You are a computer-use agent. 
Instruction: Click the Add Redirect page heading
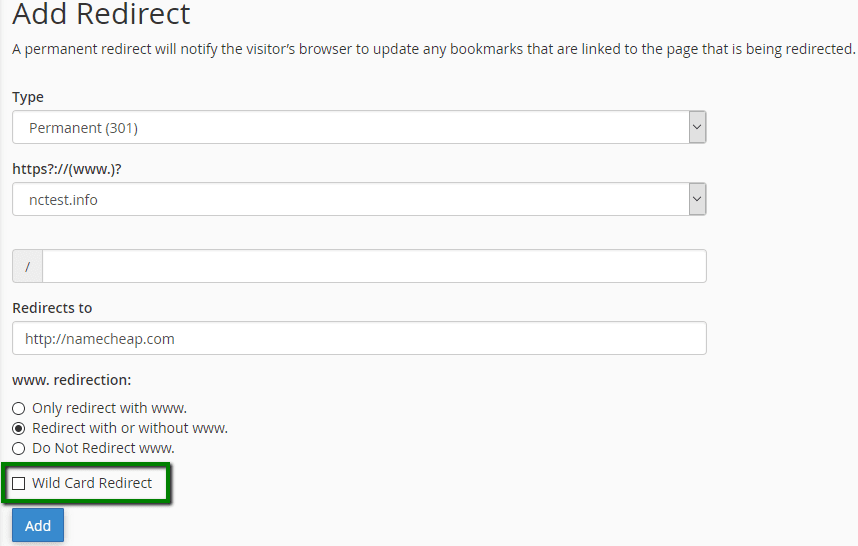101,14
